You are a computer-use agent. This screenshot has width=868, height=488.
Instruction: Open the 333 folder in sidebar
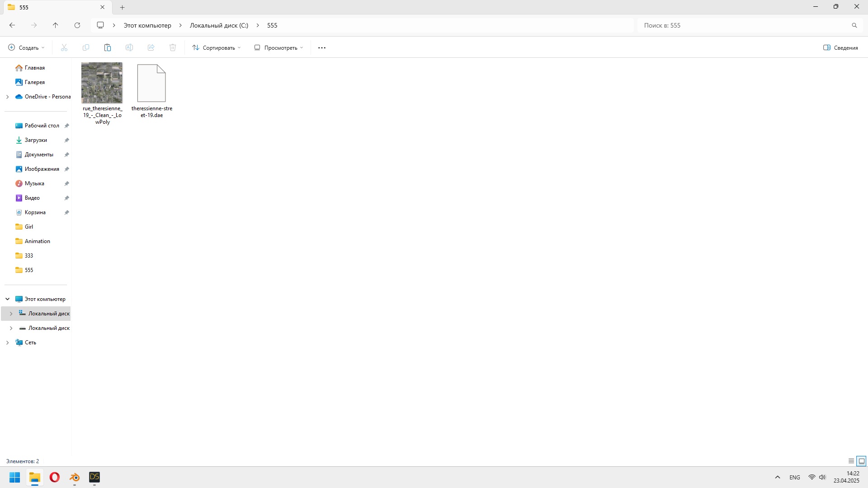[x=29, y=256]
